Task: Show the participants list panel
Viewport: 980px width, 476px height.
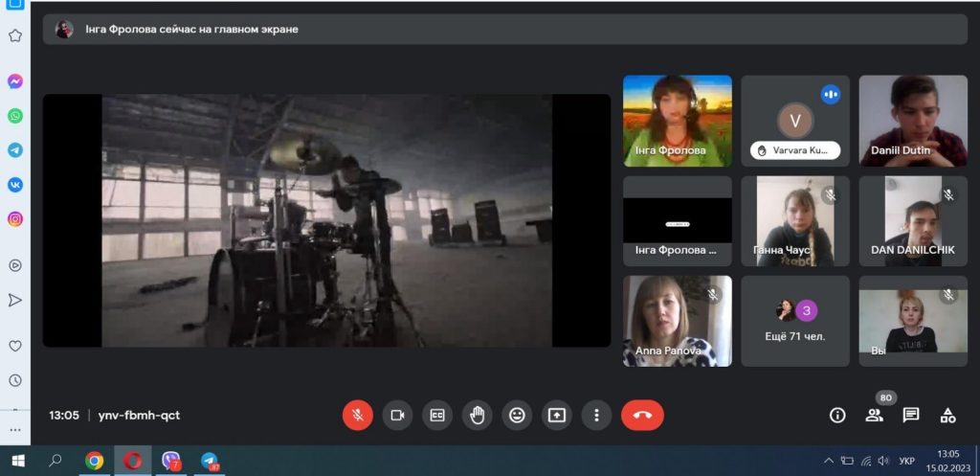Action: click(874, 415)
